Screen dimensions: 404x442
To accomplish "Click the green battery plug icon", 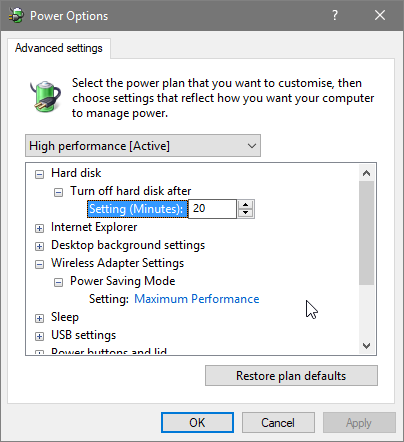I will [45, 96].
